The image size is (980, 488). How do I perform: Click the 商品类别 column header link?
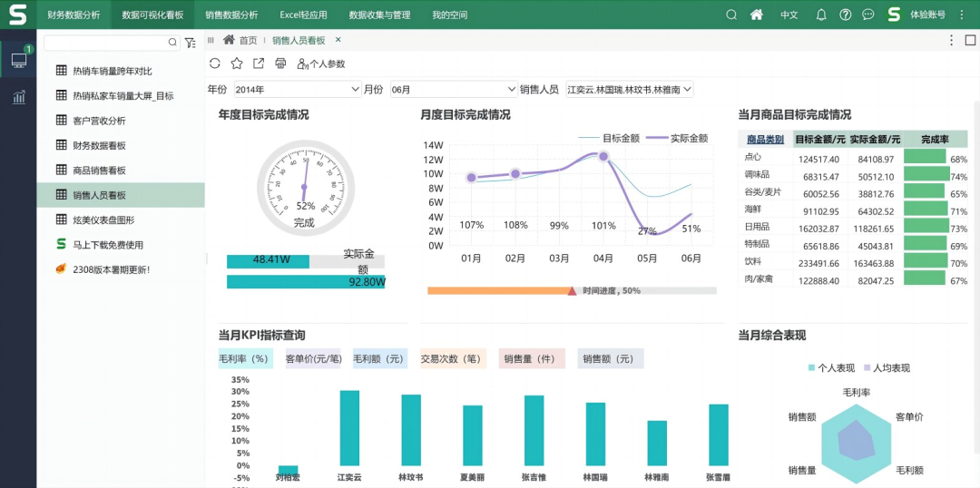(x=765, y=140)
